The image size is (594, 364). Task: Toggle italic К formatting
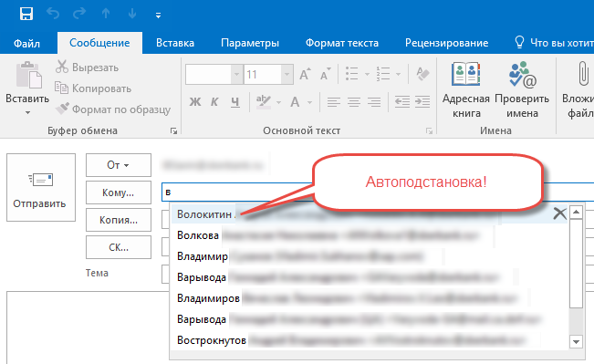[x=214, y=102]
